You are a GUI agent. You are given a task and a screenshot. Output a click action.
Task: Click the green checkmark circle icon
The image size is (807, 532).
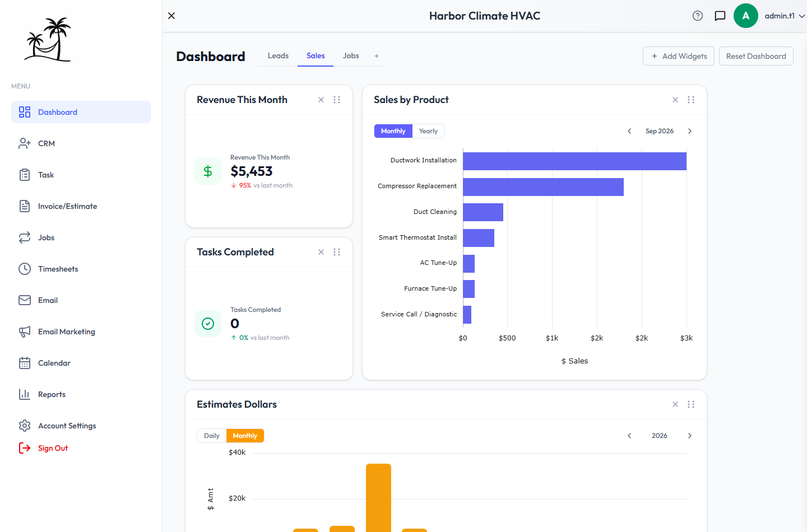(x=208, y=324)
